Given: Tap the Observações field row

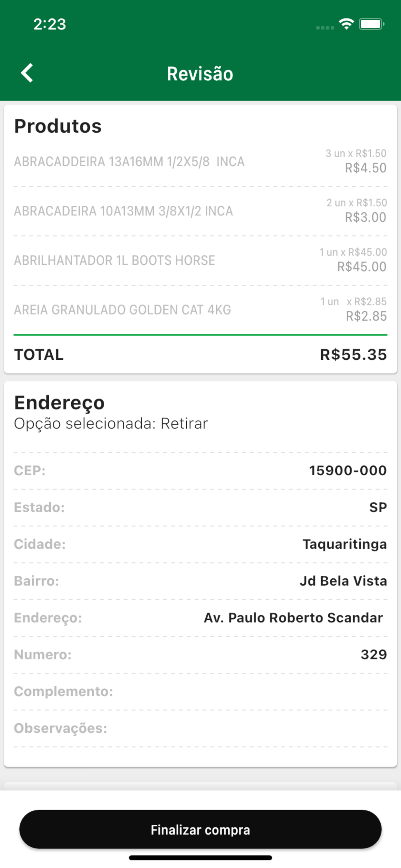Looking at the screenshot, I should coord(200,728).
